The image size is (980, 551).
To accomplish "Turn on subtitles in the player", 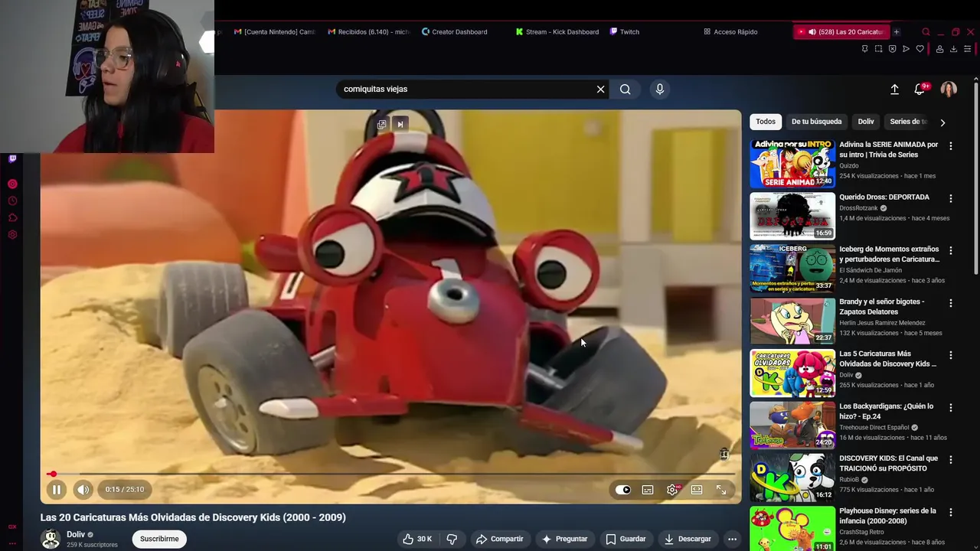I will [x=648, y=490].
